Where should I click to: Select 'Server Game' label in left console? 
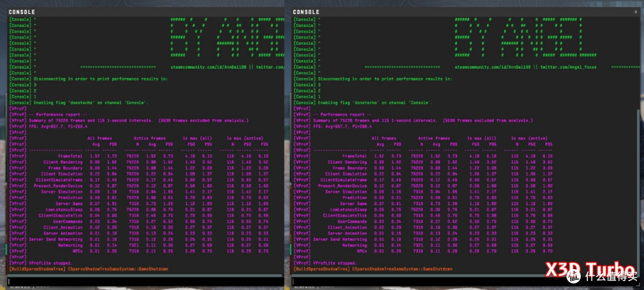point(69,203)
